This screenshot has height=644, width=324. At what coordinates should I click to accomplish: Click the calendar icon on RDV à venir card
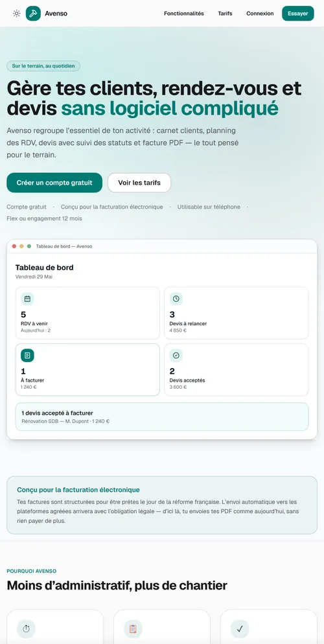[x=27, y=299]
